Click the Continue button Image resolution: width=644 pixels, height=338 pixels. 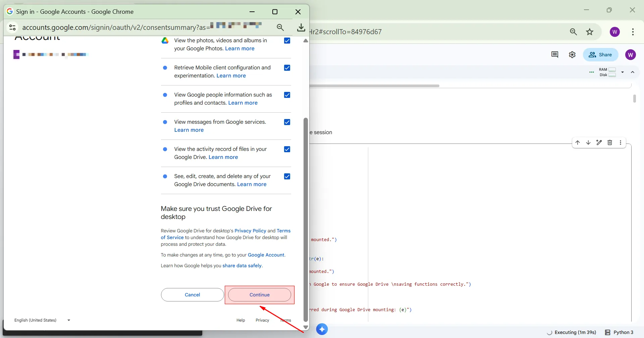point(260,295)
